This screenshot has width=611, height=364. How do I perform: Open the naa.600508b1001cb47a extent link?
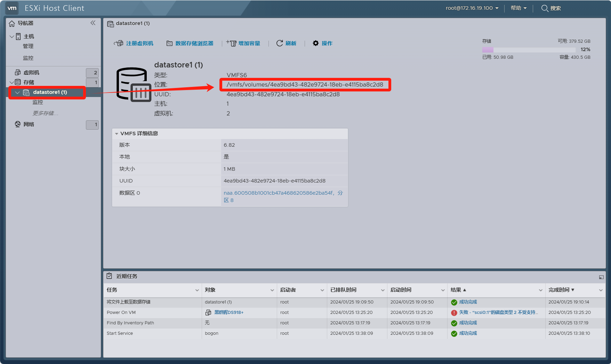278,193
